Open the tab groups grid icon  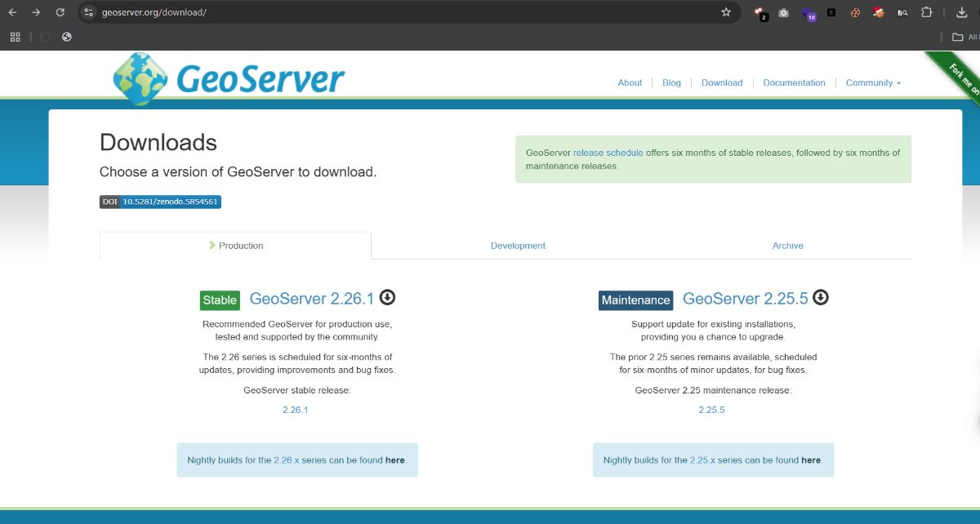pyautogui.click(x=15, y=37)
